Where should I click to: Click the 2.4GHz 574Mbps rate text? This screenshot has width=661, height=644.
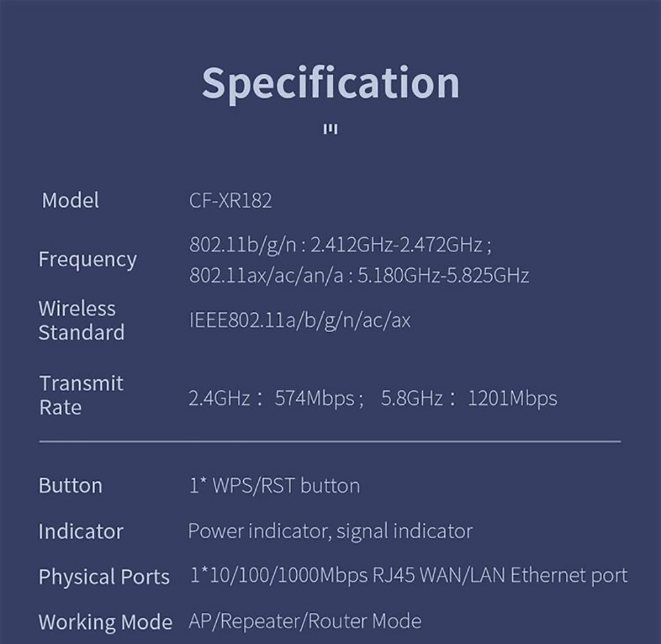tap(276, 398)
